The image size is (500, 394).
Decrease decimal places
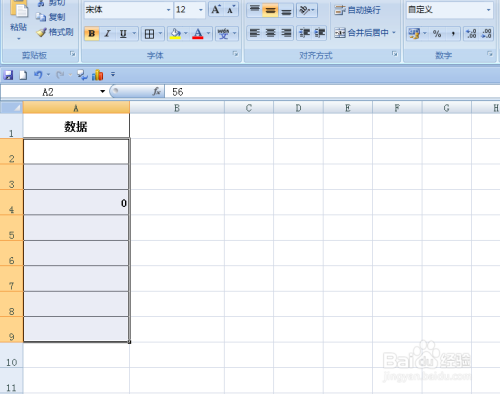pos(486,34)
